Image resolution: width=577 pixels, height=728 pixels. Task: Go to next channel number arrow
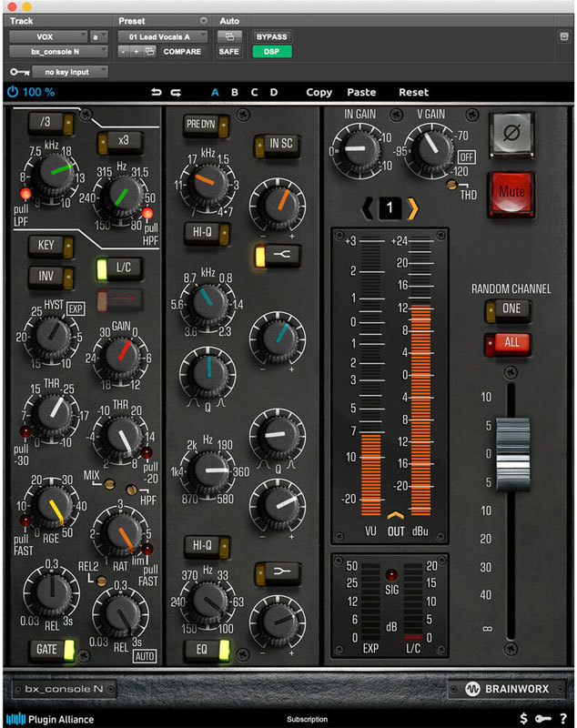[413, 208]
